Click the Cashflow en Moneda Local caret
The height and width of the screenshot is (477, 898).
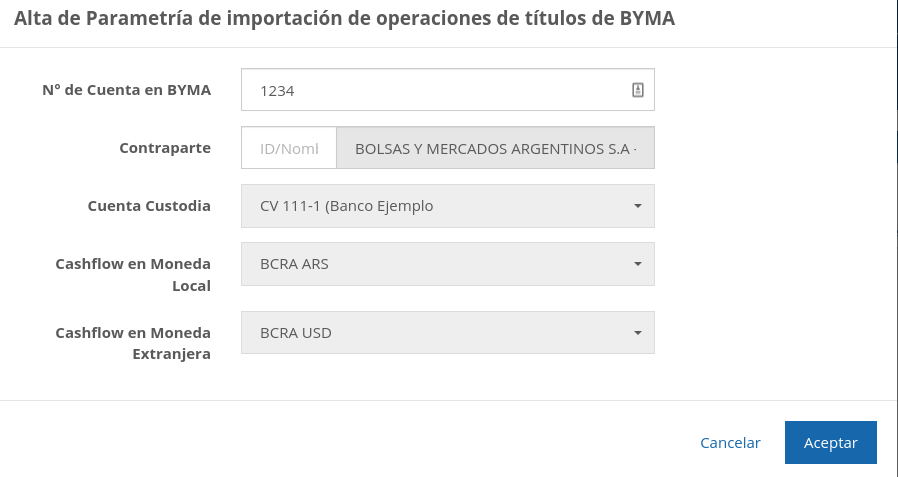click(637, 264)
